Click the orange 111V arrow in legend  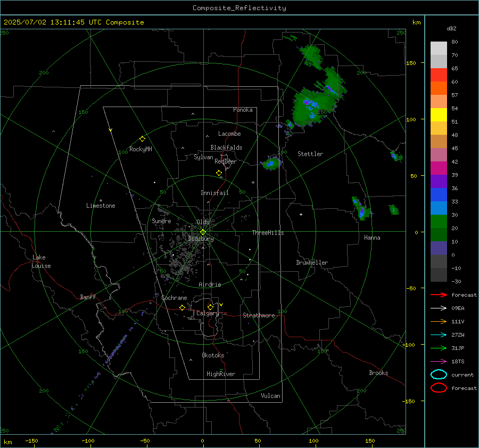439,321
